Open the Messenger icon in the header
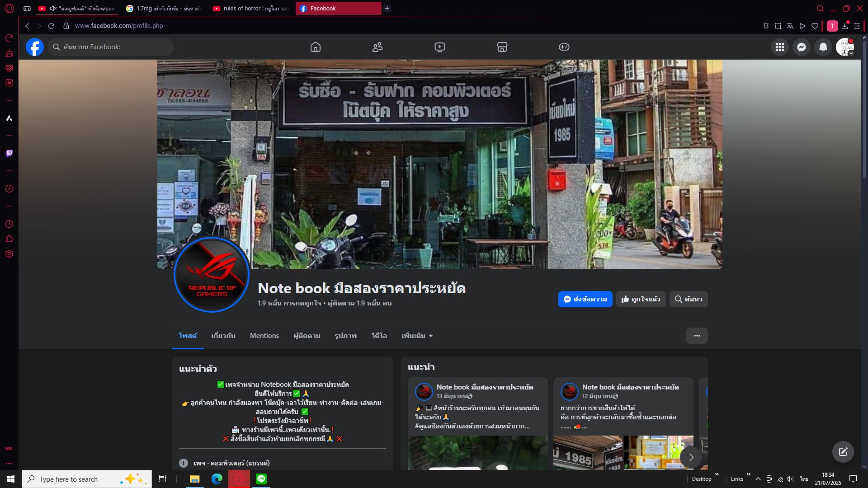 click(x=802, y=47)
